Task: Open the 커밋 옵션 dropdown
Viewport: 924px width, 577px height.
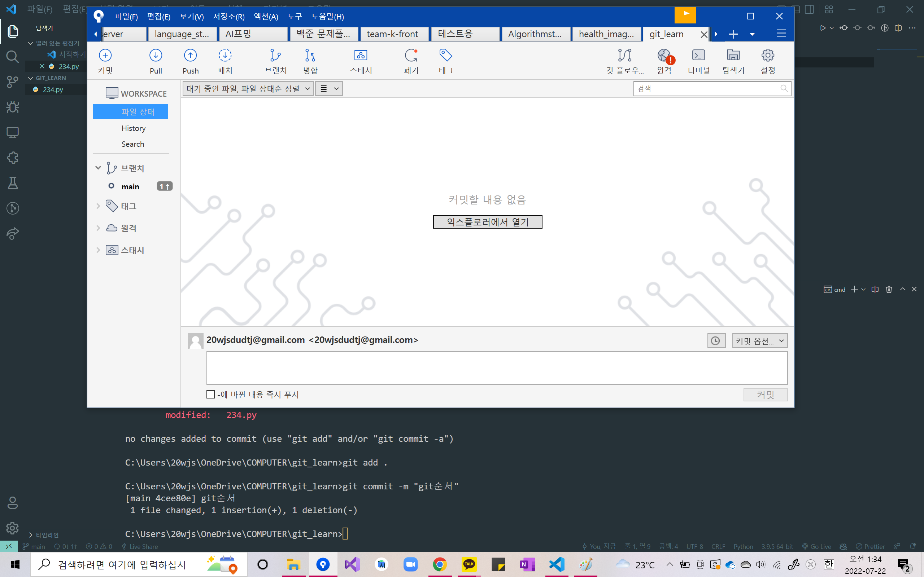Action: pyautogui.click(x=759, y=341)
